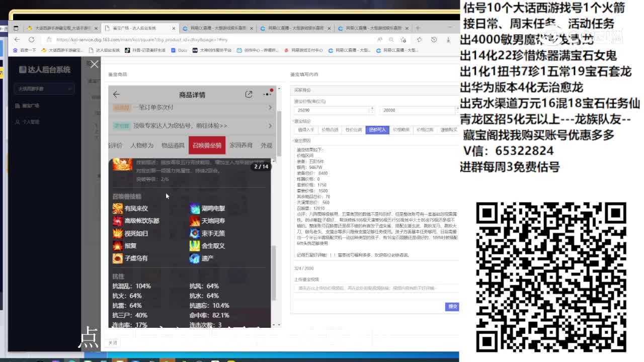
Task: Click the 报复 skill icon
Action: point(117,245)
